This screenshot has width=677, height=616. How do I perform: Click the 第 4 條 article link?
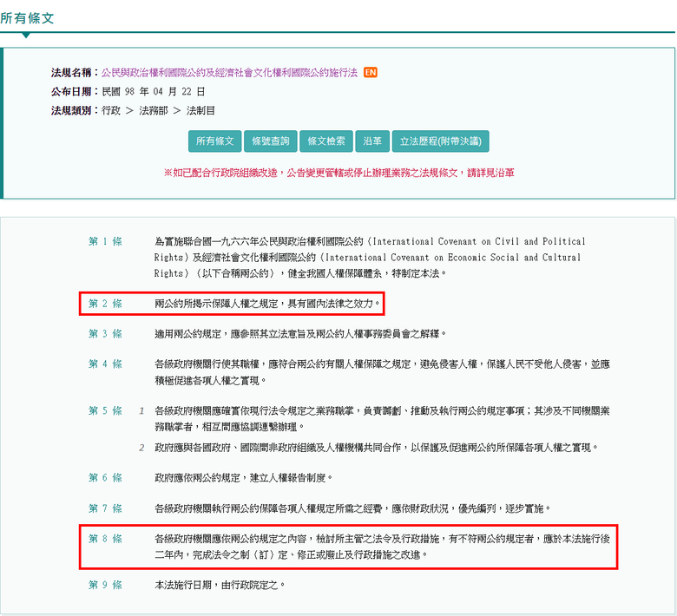pos(105,364)
